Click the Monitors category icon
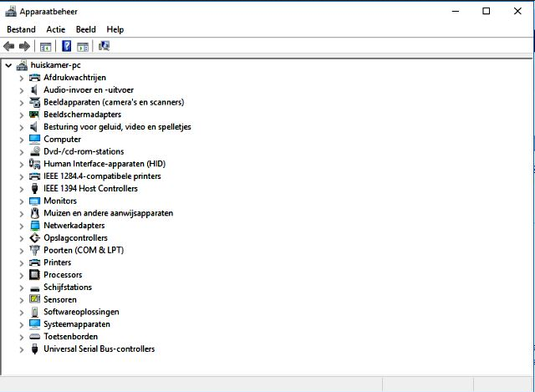This screenshot has height=392, width=535. coord(34,201)
